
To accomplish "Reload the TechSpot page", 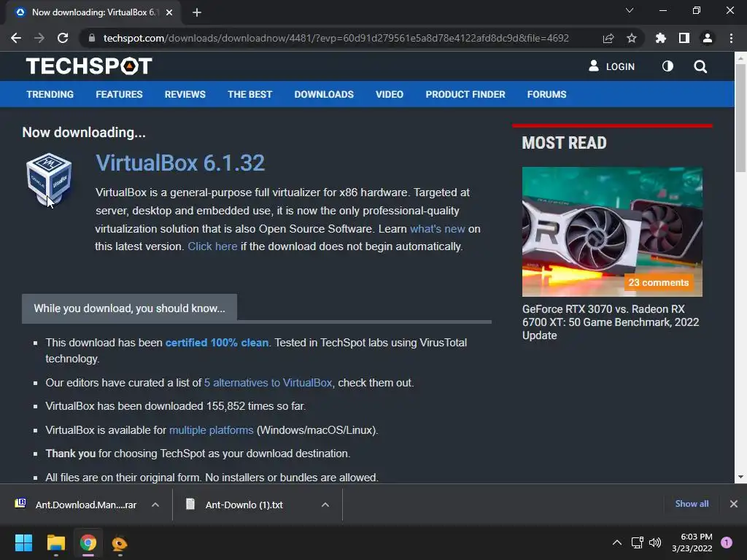I will pos(63,38).
